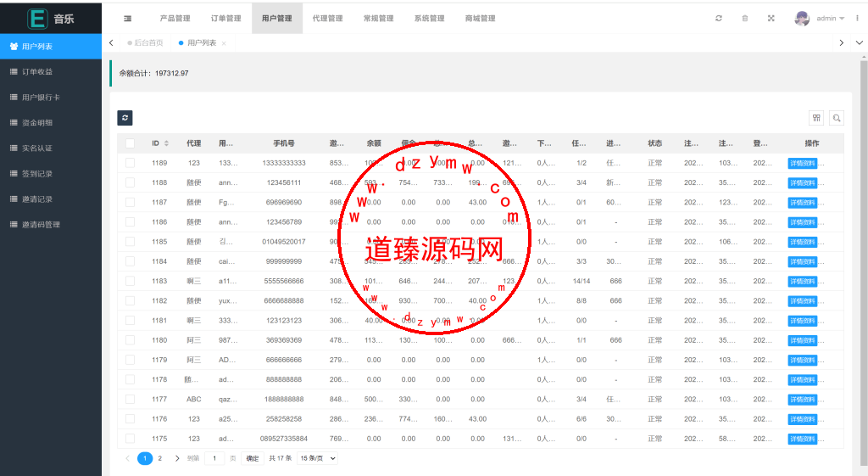Click 详情资料 button for user 1187
Image resolution: width=868 pixels, height=476 pixels.
[803, 203]
